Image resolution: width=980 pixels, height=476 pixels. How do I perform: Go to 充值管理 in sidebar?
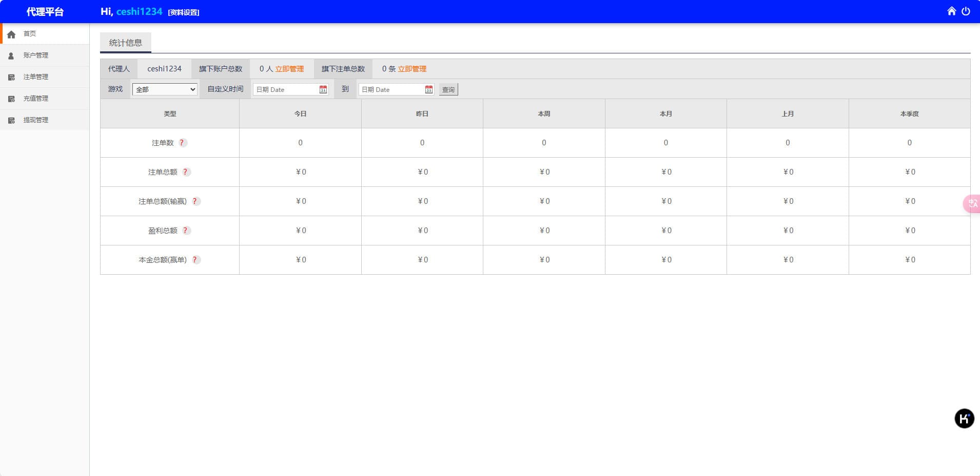click(35, 99)
